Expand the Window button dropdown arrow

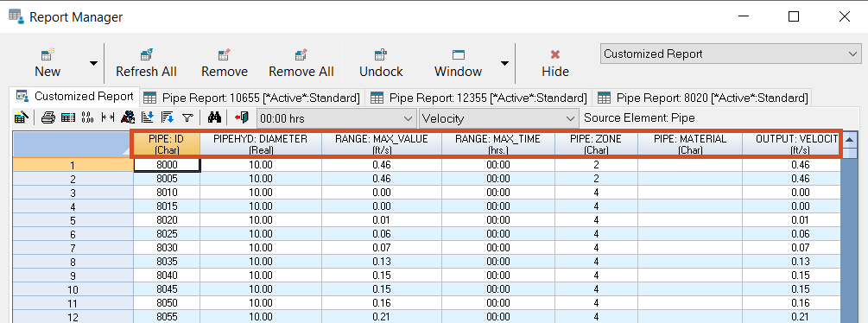(x=504, y=64)
